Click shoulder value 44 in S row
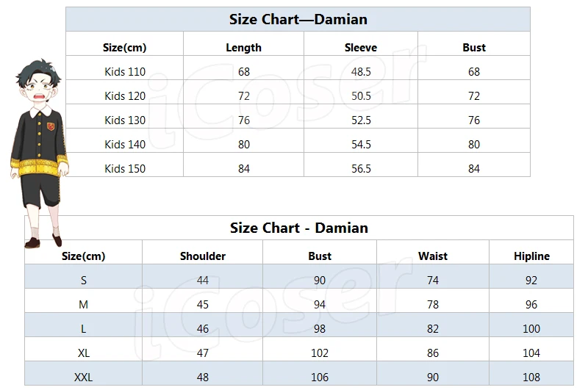The image size is (588, 390). pos(203,281)
